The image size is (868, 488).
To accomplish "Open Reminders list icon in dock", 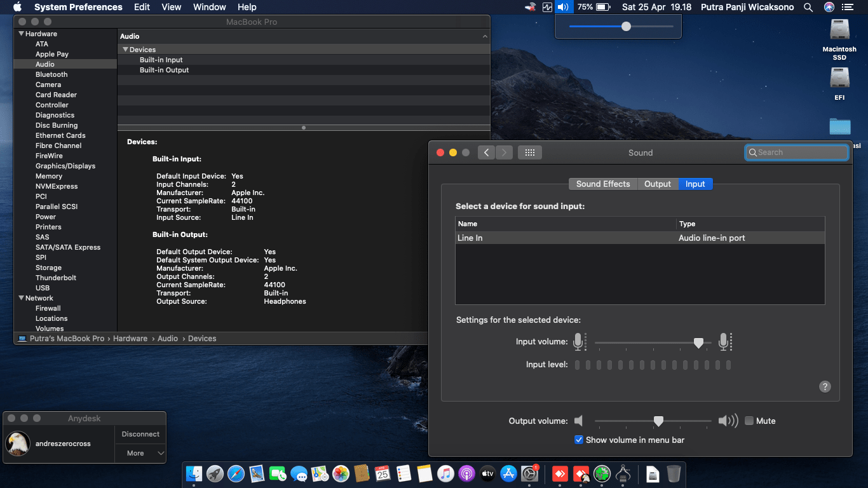I will pos(403,473).
